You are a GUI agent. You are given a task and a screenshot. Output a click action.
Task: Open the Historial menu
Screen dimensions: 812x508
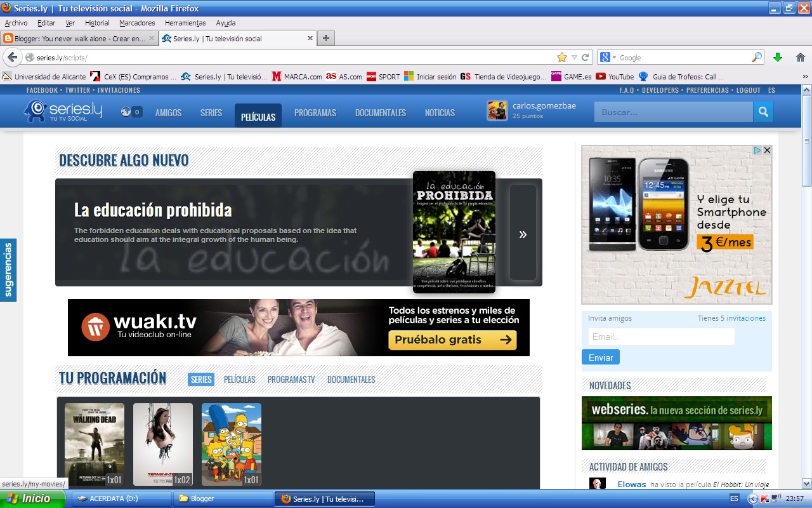point(97,23)
